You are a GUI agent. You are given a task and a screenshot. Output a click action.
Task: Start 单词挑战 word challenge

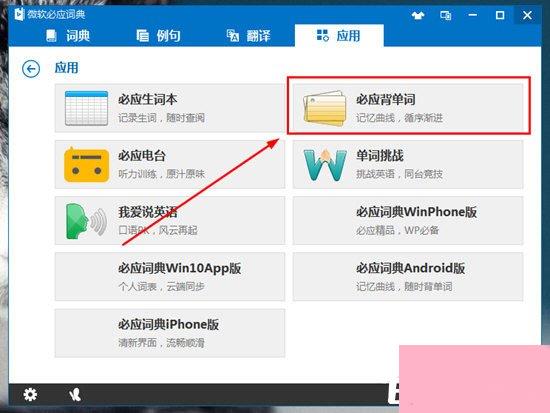point(408,164)
